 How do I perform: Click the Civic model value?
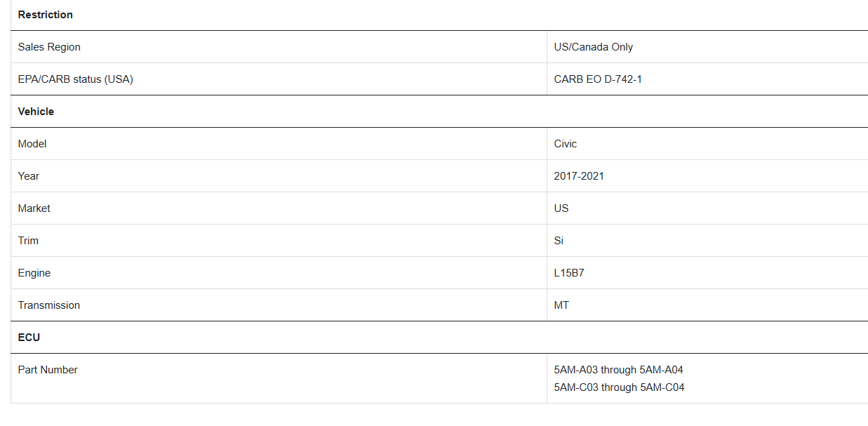pos(565,144)
